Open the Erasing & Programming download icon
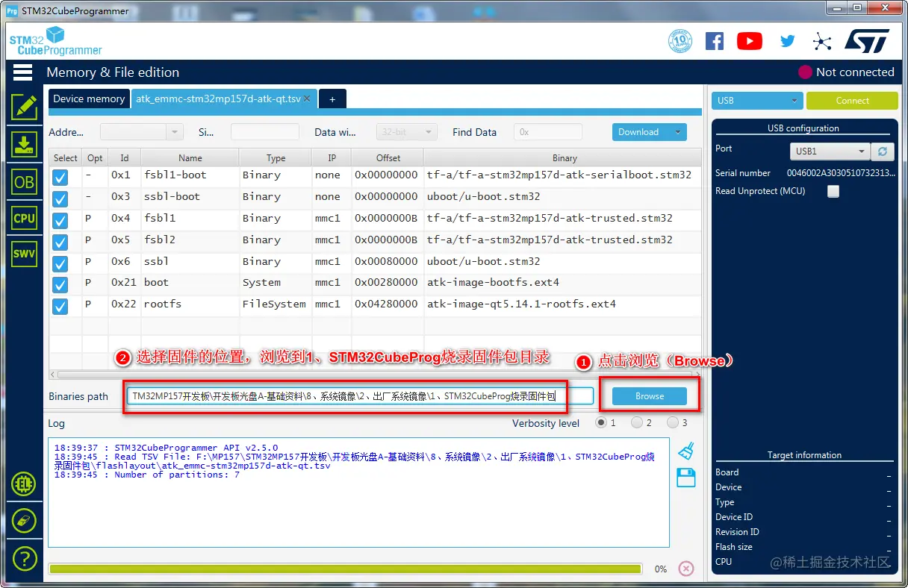This screenshot has height=588, width=908. 24,144
